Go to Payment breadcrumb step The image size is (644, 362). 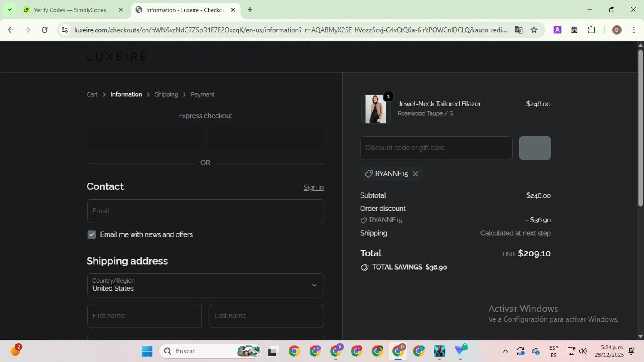[203, 94]
